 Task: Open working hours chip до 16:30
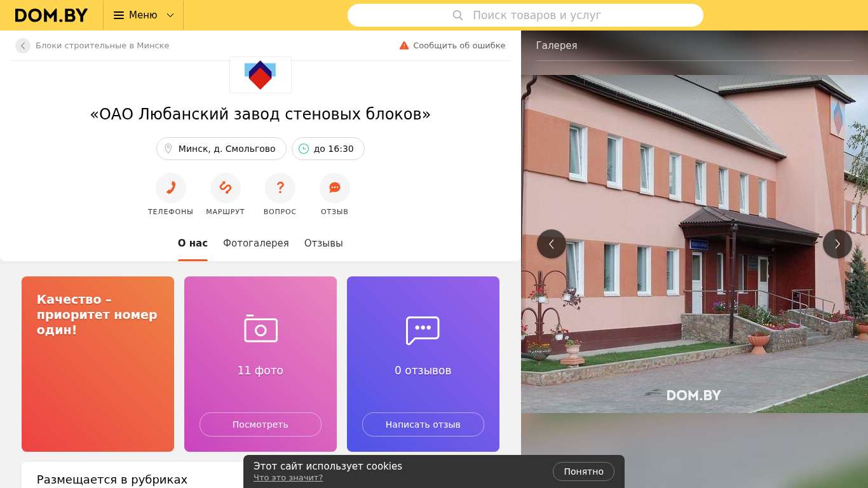[328, 149]
